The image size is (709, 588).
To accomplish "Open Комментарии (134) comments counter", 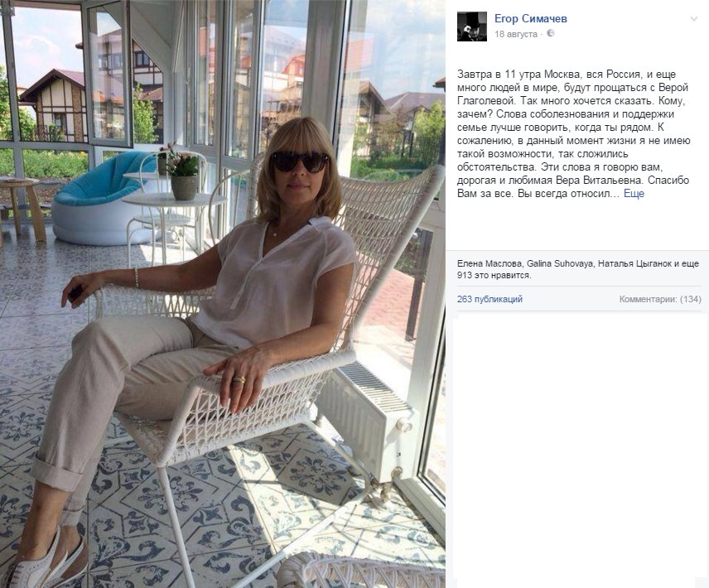I will pyautogui.click(x=660, y=299).
